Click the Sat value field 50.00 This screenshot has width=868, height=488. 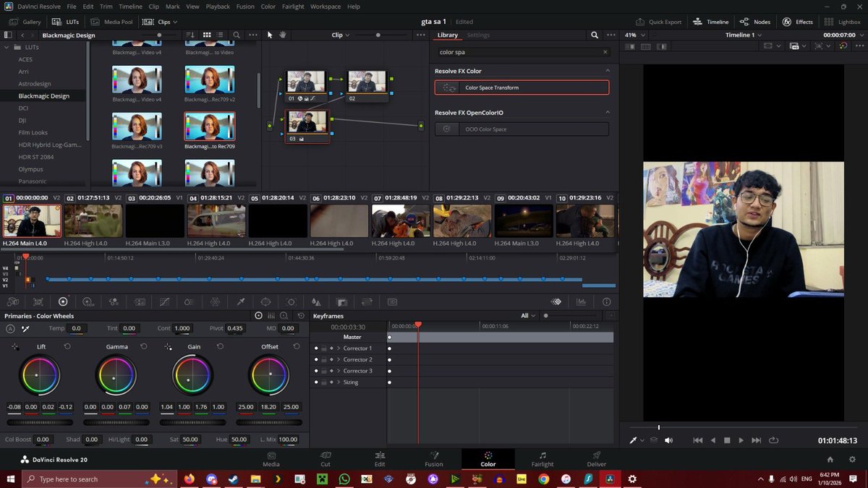(x=190, y=440)
